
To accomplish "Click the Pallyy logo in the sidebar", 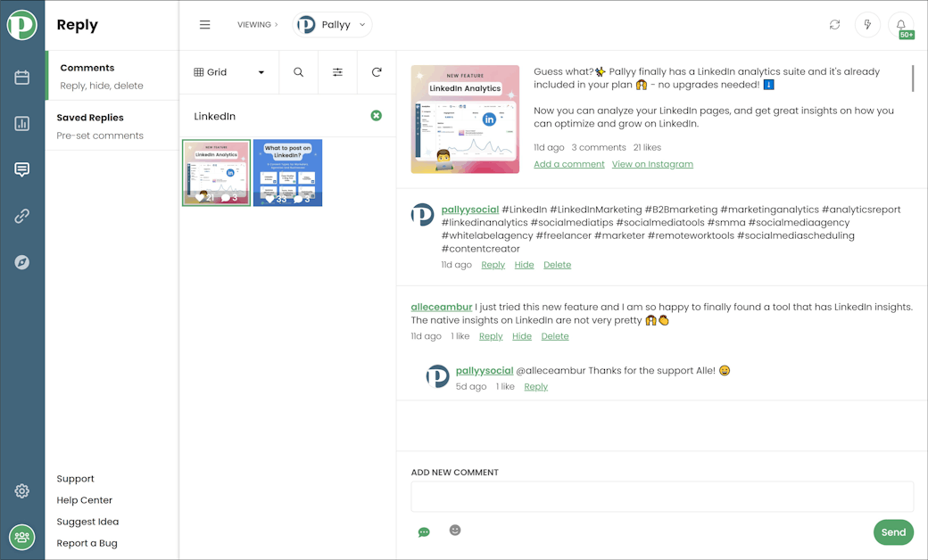I will (x=22, y=25).
